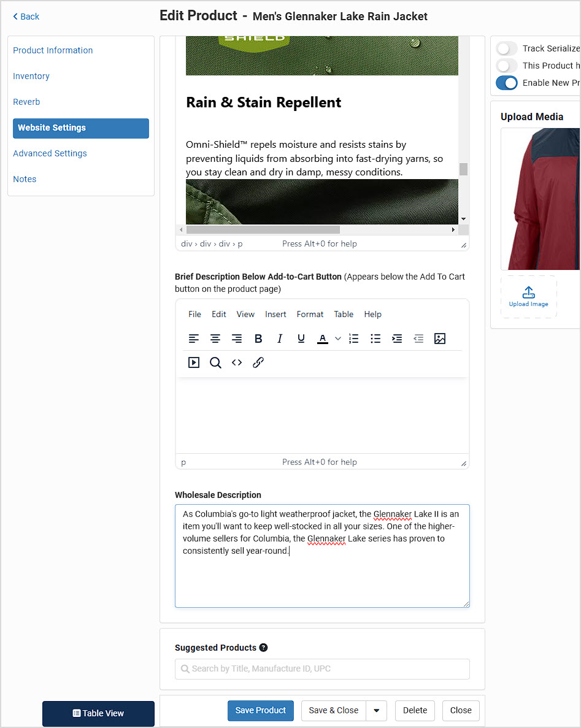Go to Reverb section

tap(26, 102)
